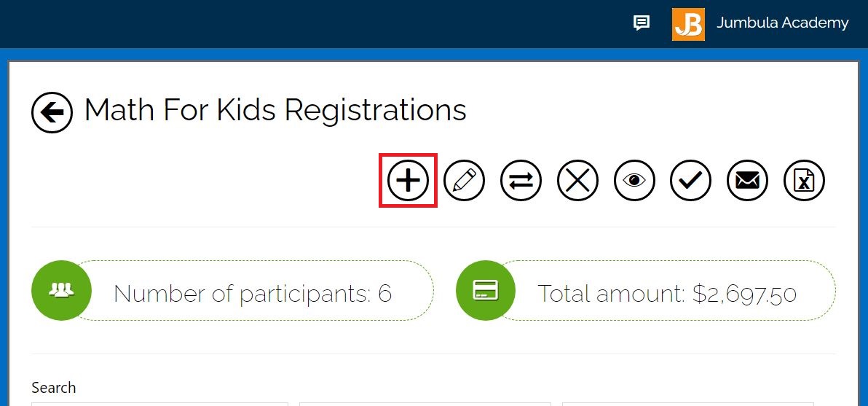Open the chat message icon in header
This screenshot has width=868, height=406.
tap(641, 23)
